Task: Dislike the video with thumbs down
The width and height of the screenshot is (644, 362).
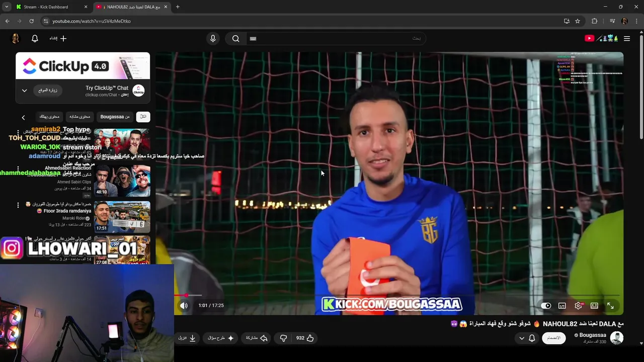Action: (x=283, y=338)
